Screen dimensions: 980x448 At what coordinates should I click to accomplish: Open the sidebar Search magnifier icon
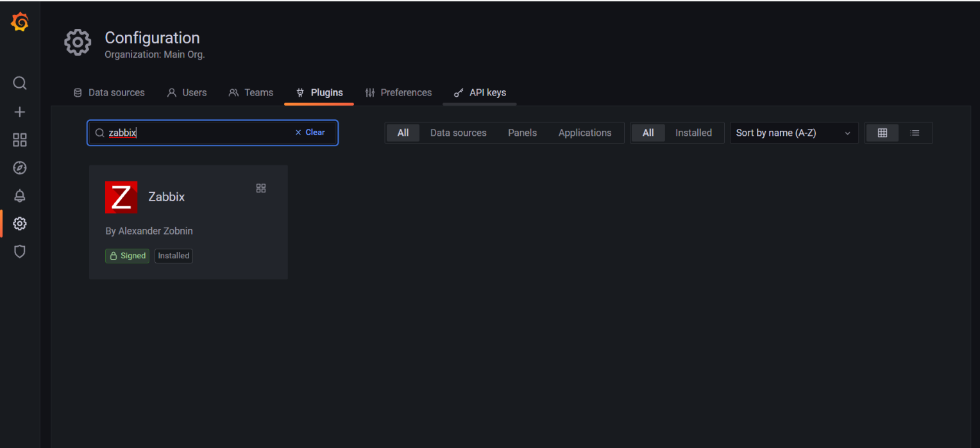point(20,83)
